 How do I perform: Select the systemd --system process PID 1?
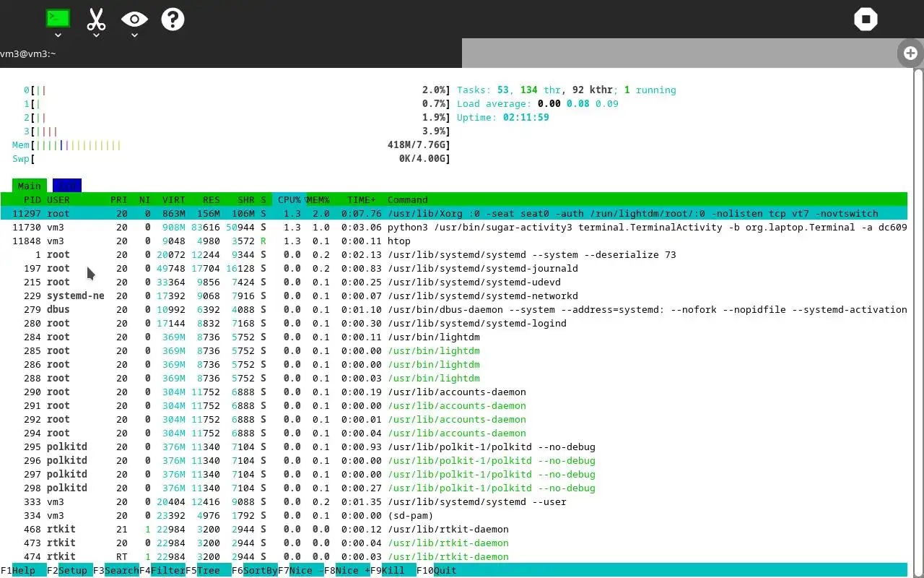(x=454, y=254)
